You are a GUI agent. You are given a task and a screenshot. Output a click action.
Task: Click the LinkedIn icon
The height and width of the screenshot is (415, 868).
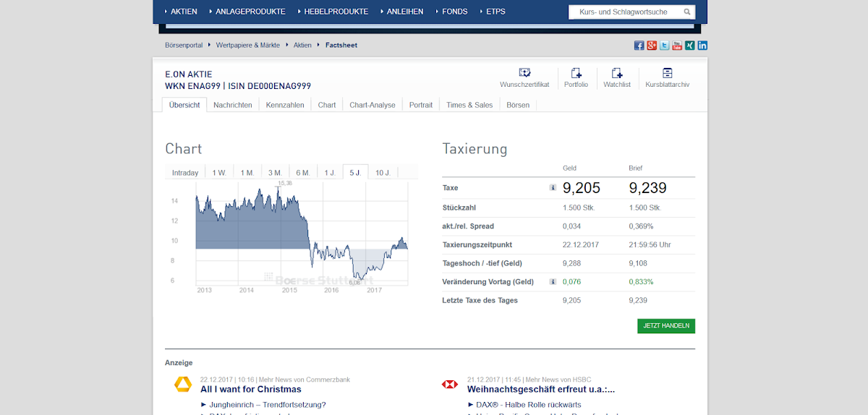(x=702, y=46)
